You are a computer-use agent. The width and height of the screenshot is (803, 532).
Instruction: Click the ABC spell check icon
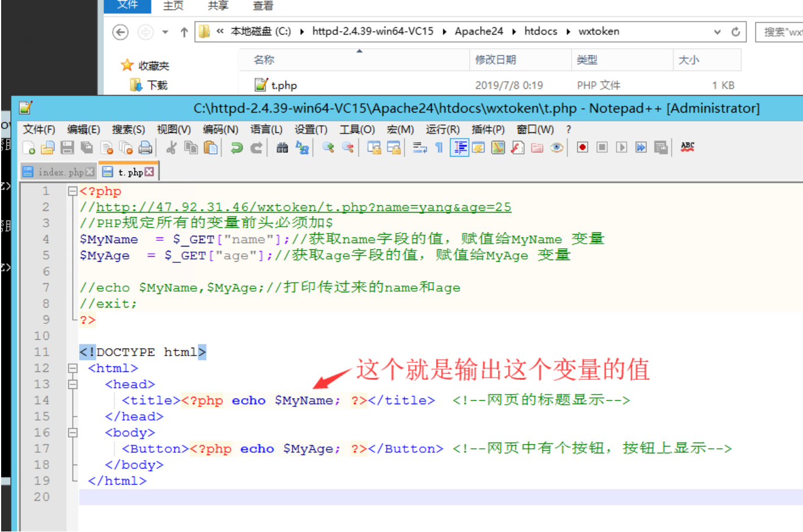pyautogui.click(x=687, y=148)
